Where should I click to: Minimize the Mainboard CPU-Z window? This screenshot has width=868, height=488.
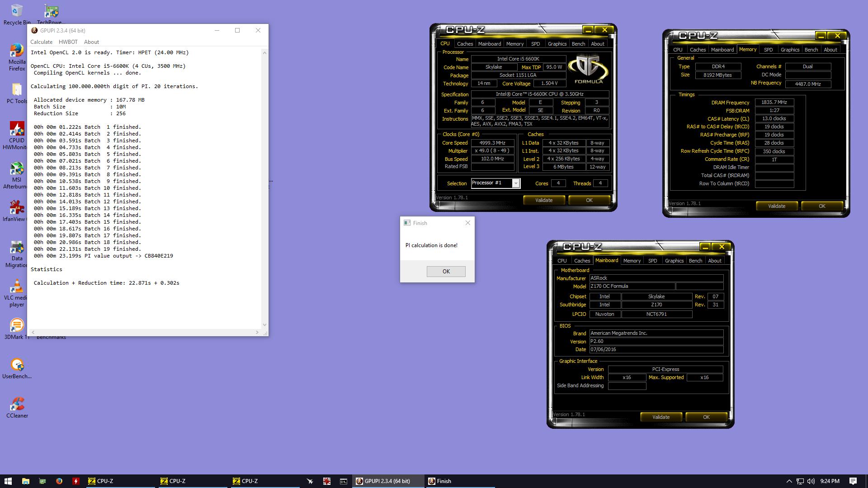(705, 247)
